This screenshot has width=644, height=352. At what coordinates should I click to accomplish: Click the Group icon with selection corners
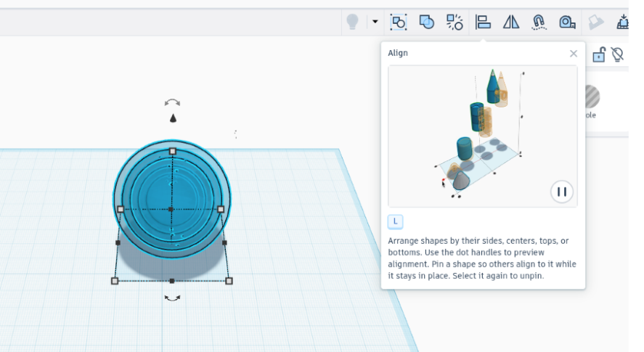click(x=399, y=22)
